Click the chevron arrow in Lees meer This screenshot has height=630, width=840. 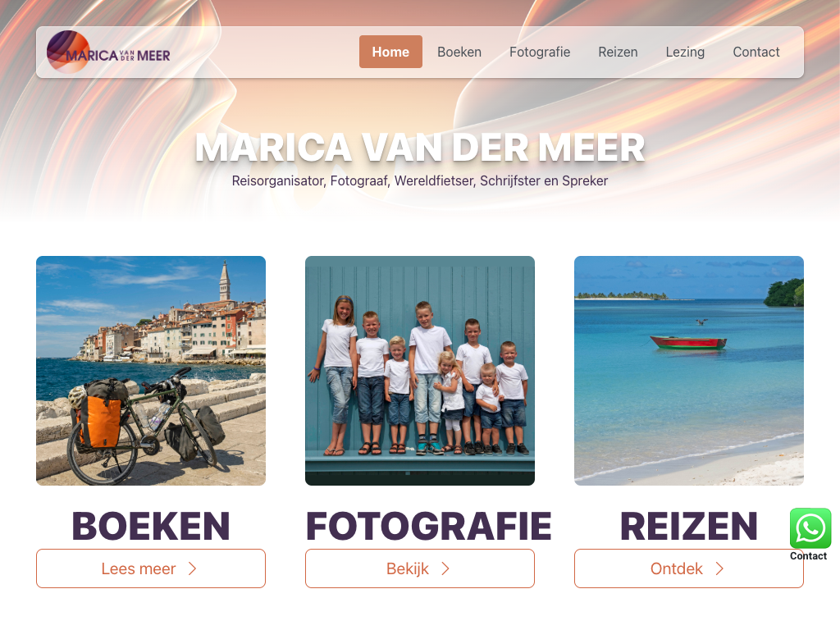click(192, 569)
